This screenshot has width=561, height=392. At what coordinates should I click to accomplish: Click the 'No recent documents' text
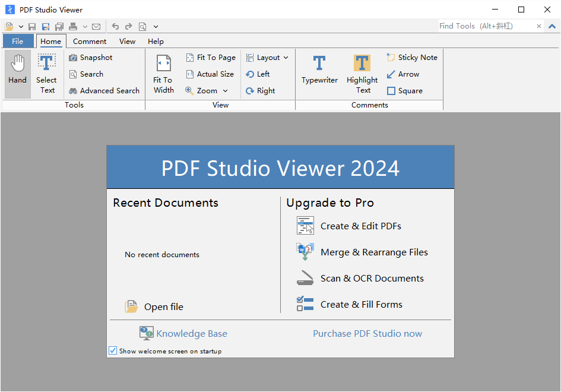pyautogui.click(x=161, y=255)
